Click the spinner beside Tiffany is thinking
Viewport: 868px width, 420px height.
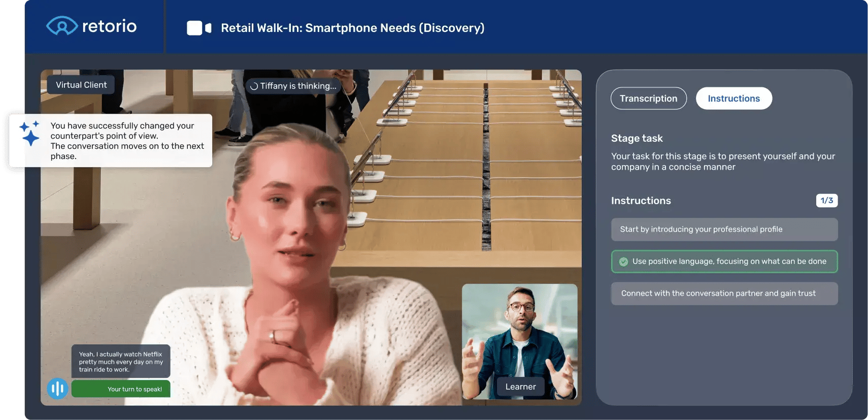(254, 86)
